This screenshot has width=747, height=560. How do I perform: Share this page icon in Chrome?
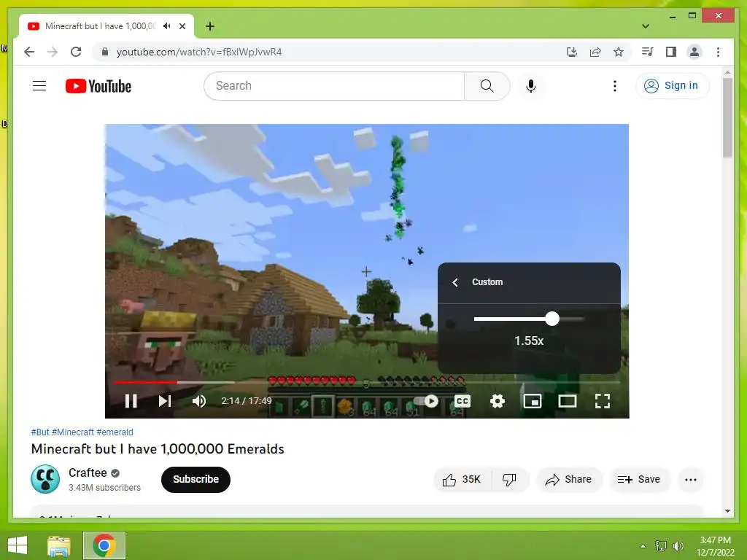tap(595, 52)
